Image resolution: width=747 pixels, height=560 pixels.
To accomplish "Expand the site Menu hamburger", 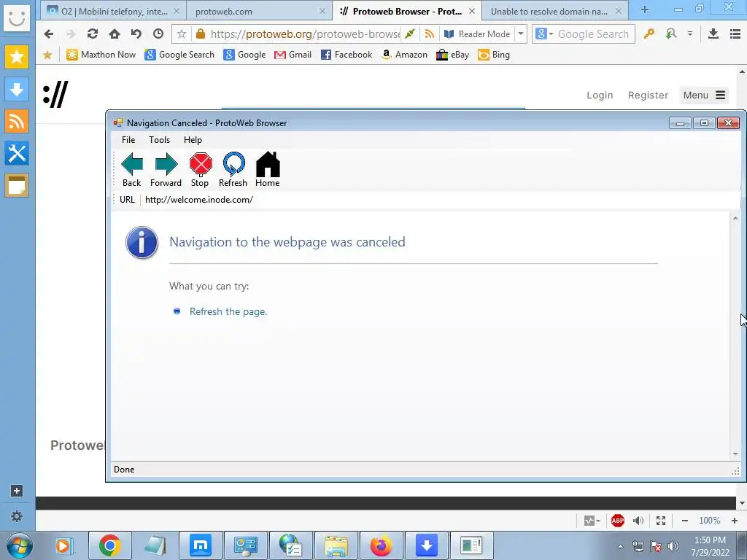I will click(x=704, y=96).
